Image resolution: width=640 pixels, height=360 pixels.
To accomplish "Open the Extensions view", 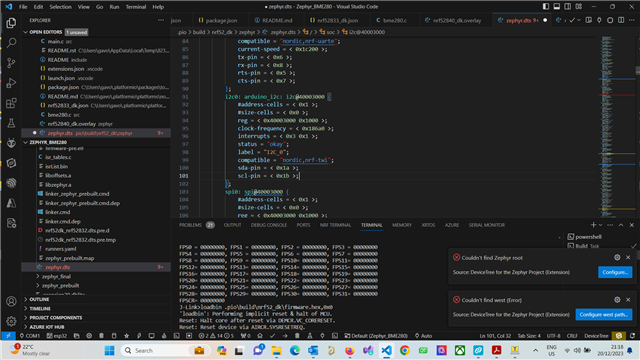I will [x=11, y=103].
